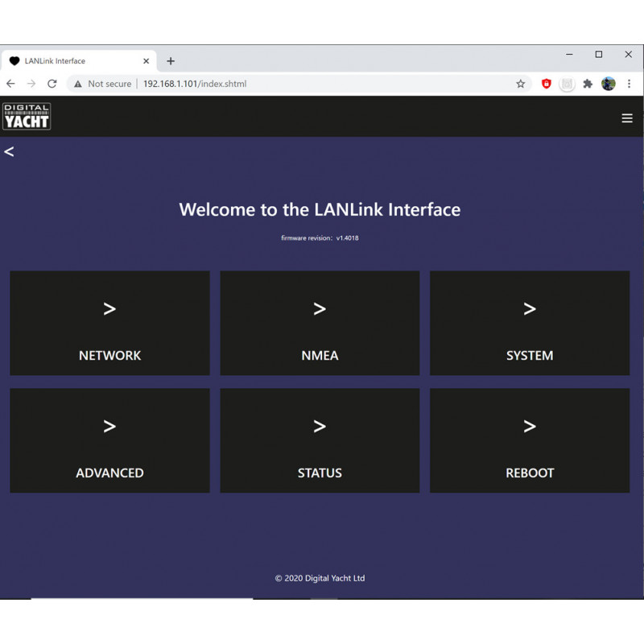The width and height of the screenshot is (644, 644).
Task: Bookmark this page with star icon
Action: pyautogui.click(x=521, y=84)
